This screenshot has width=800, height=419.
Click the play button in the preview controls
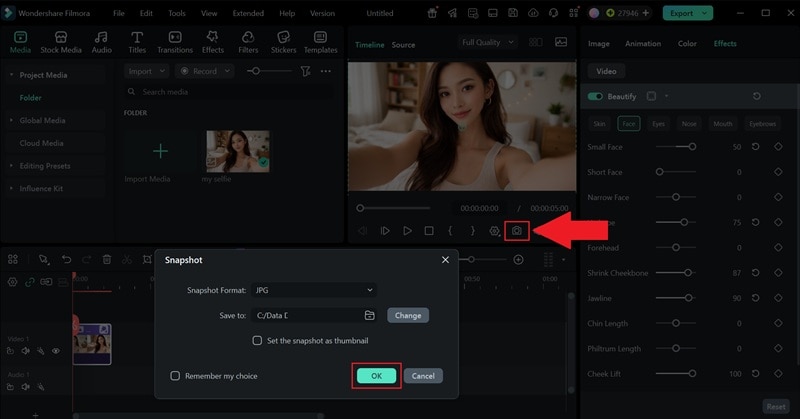407,231
